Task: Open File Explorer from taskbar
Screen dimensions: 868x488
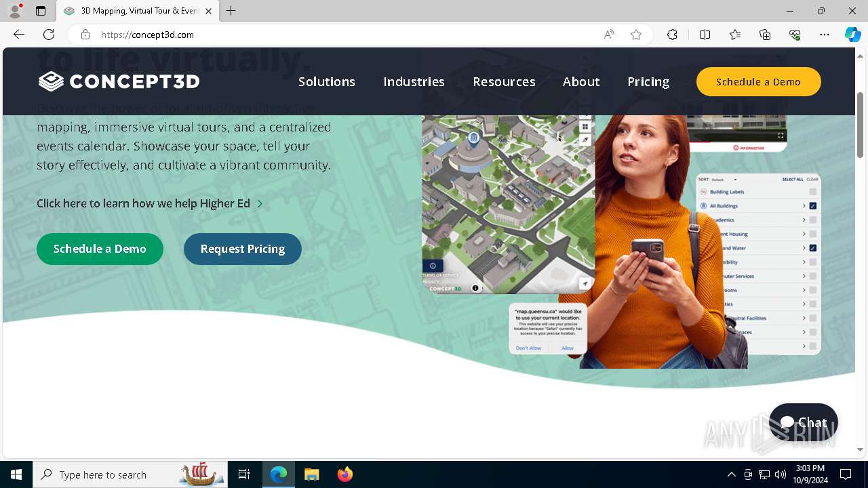Action: point(311,474)
